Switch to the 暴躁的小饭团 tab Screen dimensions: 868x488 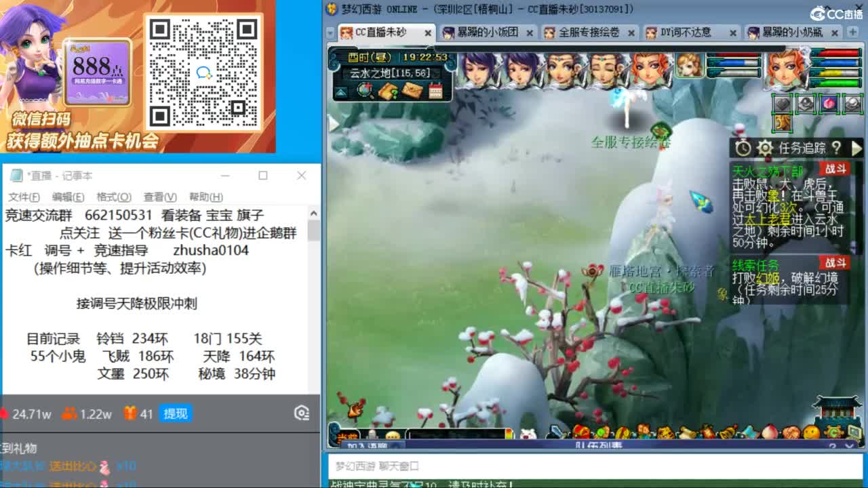coord(488,32)
